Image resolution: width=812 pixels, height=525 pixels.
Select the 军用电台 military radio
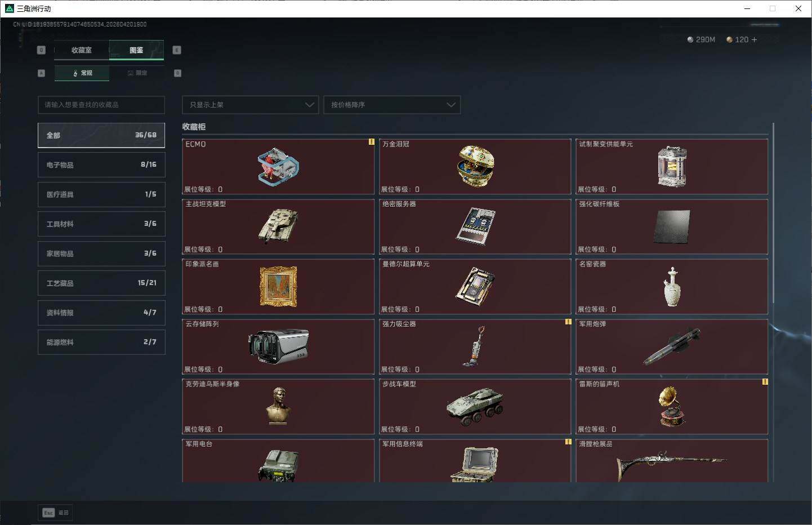pos(278,465)
